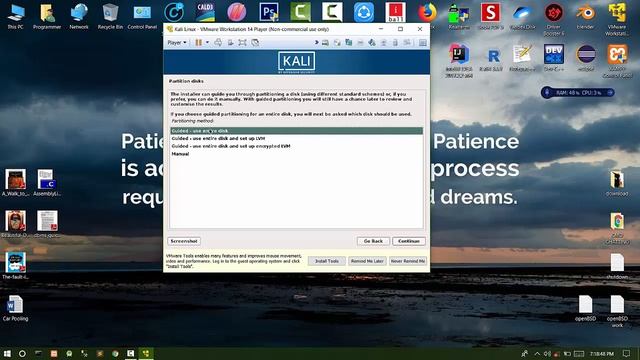Open the openBSD work file on desktop
This screenshot has height=360, width=640.
[x=617, y=311]
